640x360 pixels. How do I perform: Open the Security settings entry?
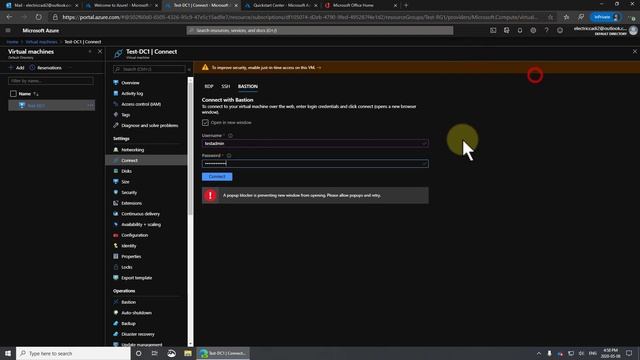click(129, 192)
